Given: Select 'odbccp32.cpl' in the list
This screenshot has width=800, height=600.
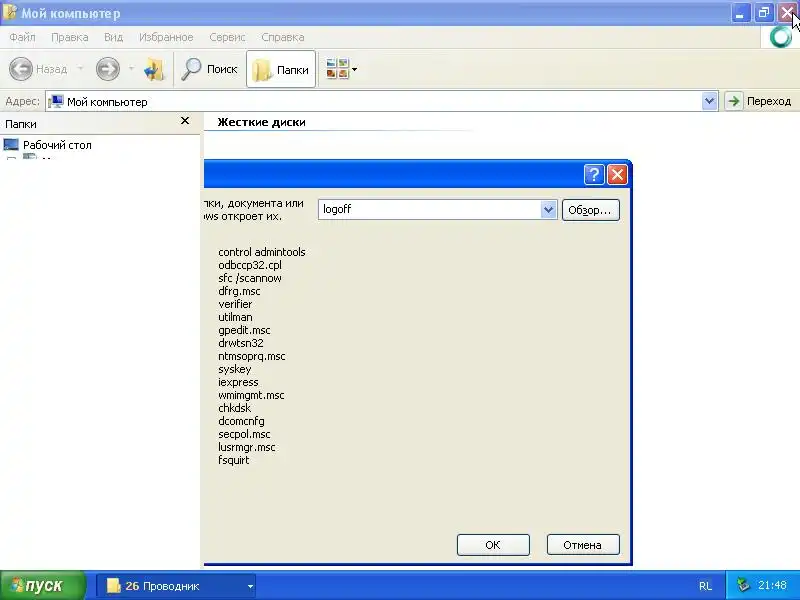Looking at the screenshot, I should click(249, 265).
